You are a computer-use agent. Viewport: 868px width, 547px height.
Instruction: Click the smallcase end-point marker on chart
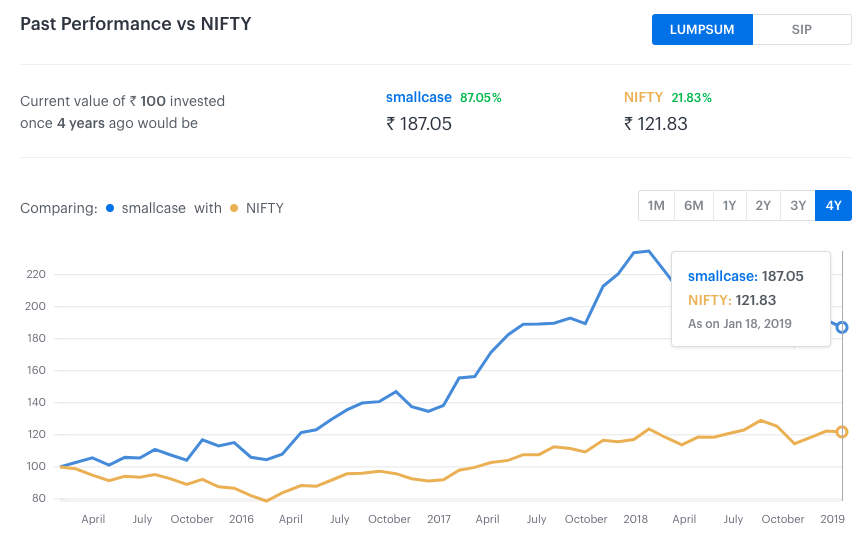coord(842,328)
